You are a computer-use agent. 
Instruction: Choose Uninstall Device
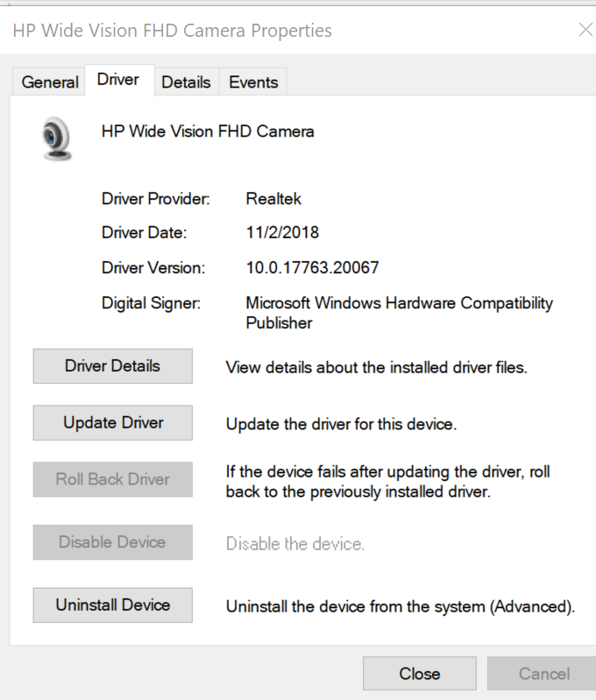[x=112, y=605]
